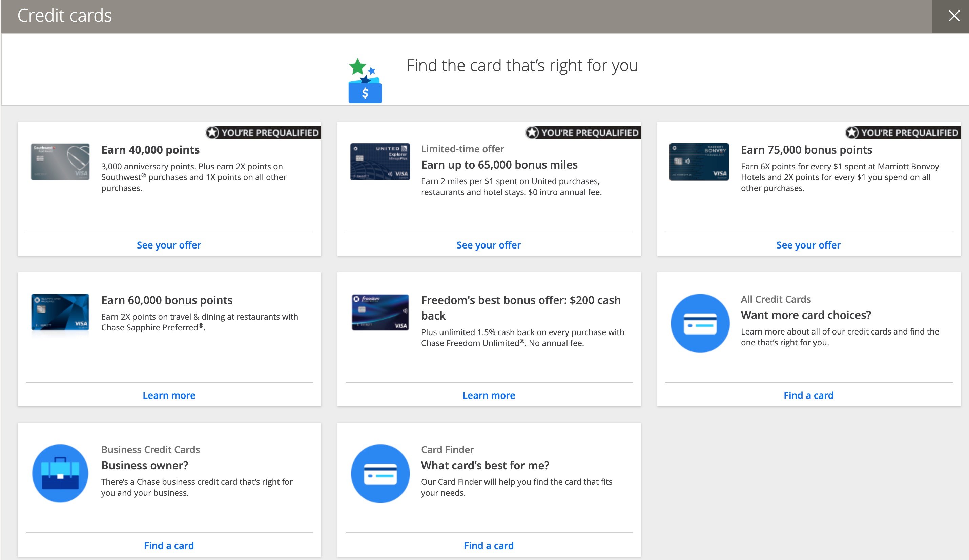The width and height of the screenshot is (969, 560).
Task: Select 'Earn 60,000 bonus points' heading
Action: (x=167, y=300)
